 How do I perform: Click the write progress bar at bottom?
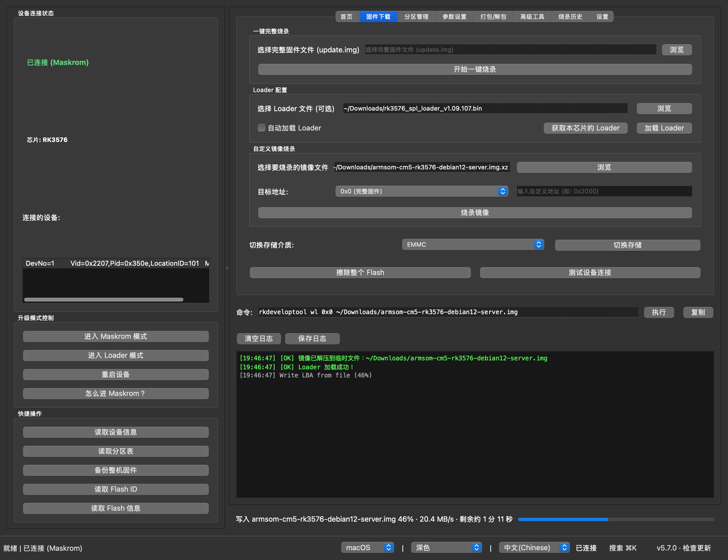pyautogui.click(x=616, y=519)
